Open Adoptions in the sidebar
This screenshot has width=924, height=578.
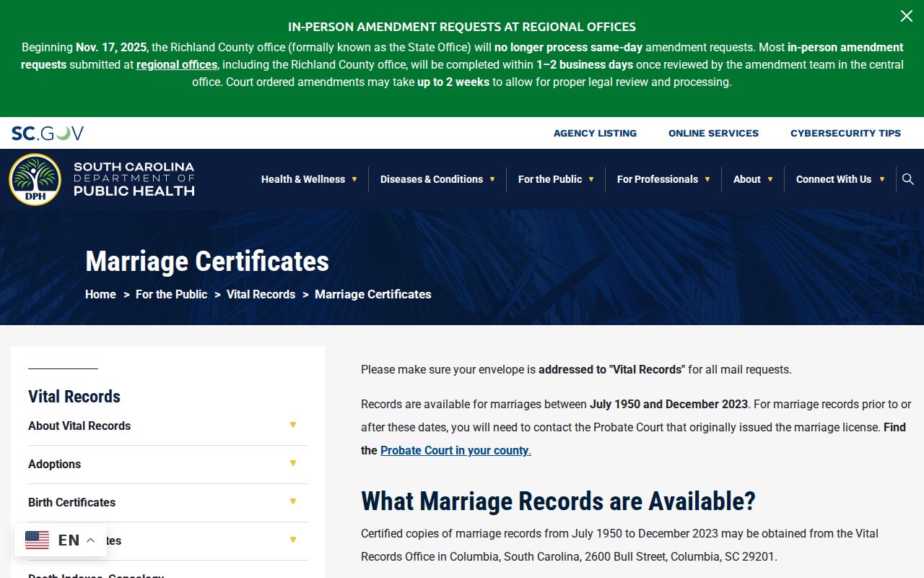click(x=54, y=464)
